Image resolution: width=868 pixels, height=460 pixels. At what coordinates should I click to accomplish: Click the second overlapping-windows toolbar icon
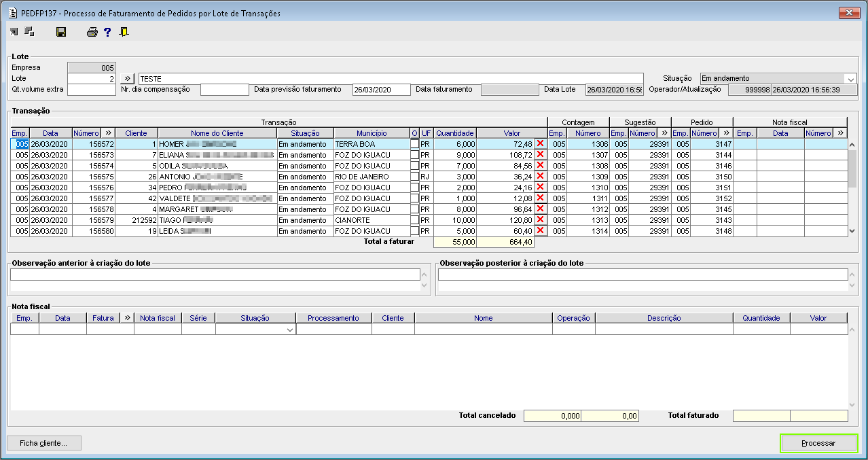coord(29,31)
